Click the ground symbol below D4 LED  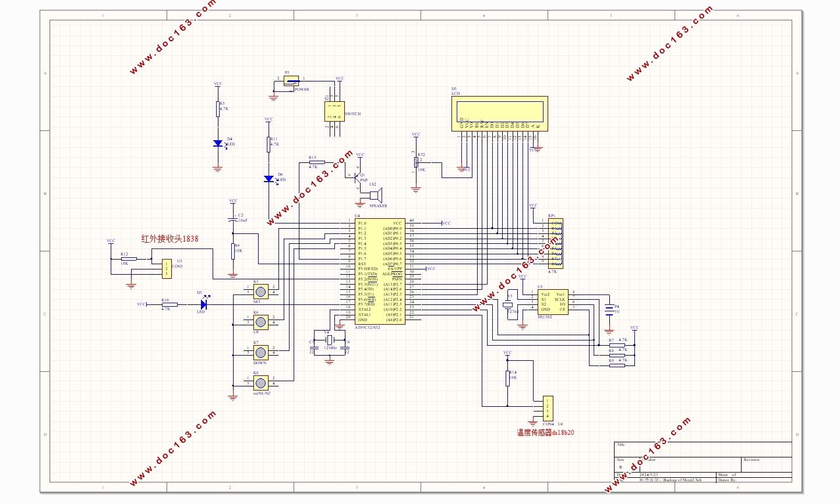[218, 169]
